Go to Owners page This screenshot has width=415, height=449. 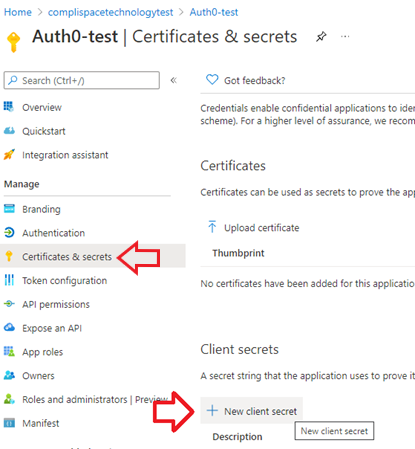(x=38, y=376)
